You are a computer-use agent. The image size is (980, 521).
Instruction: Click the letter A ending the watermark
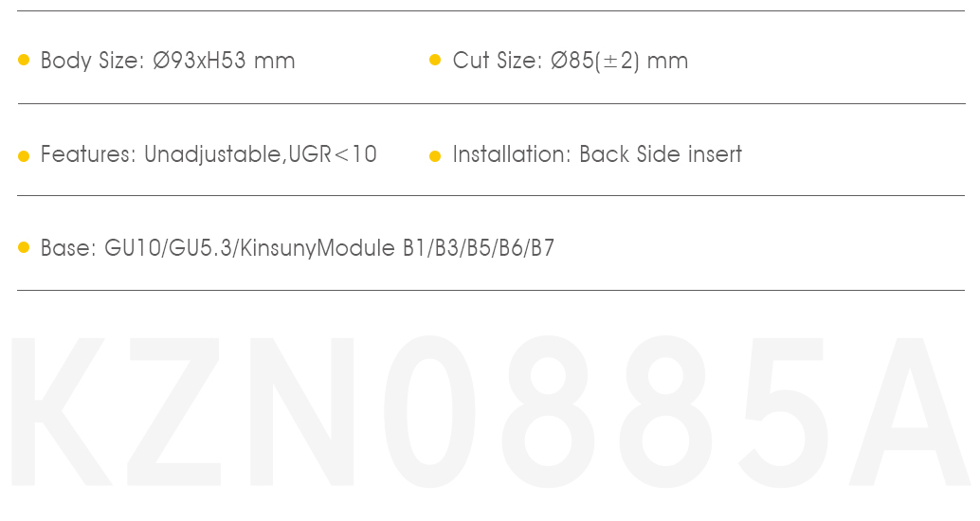click(909, 411)
